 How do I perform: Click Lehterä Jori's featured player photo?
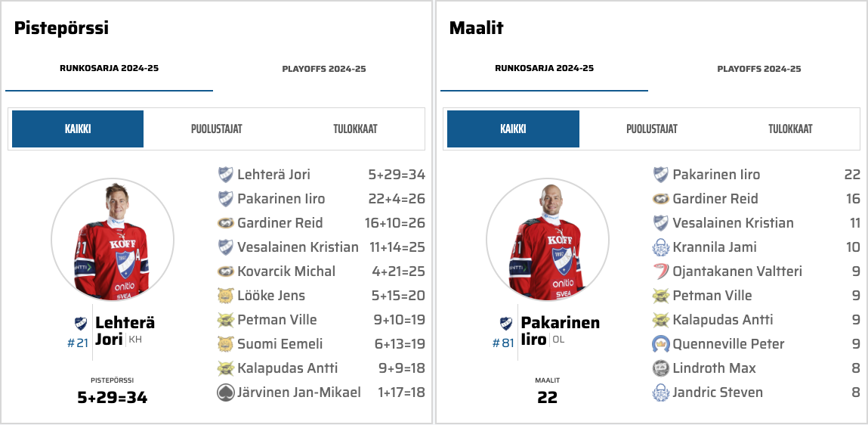(x=113, y=240)
